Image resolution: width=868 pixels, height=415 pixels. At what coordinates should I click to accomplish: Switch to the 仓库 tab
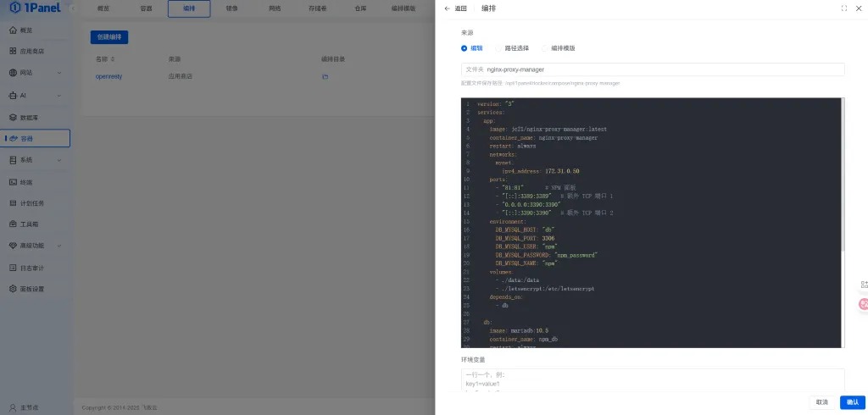[360, 8]
